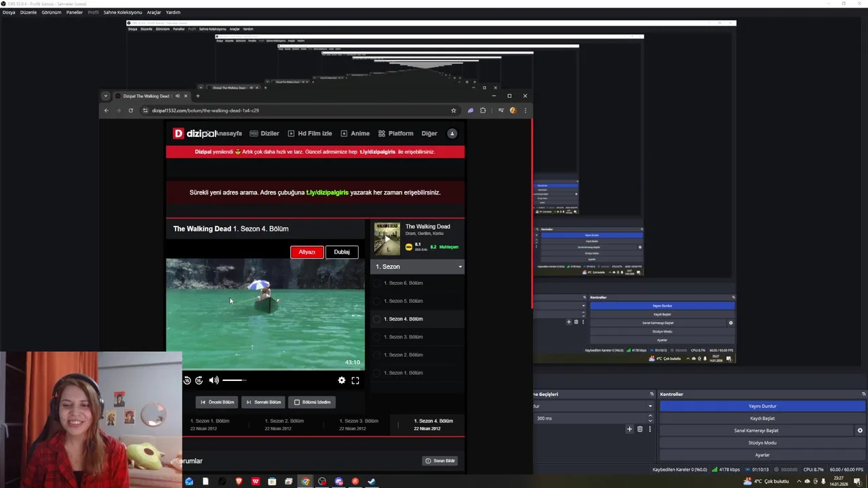Open the virtual camera settings gear
Screen dimensions: 868x488
point(860,430)
